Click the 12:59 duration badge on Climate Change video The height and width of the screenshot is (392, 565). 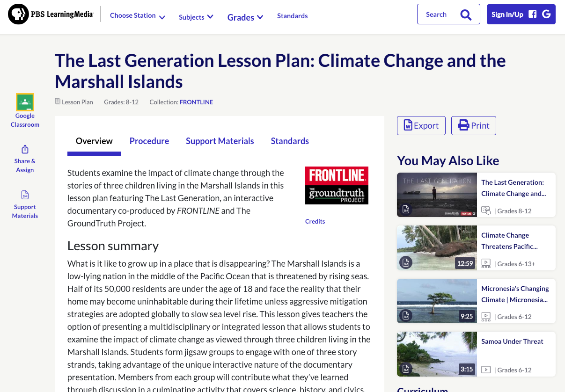pos(465,263)
